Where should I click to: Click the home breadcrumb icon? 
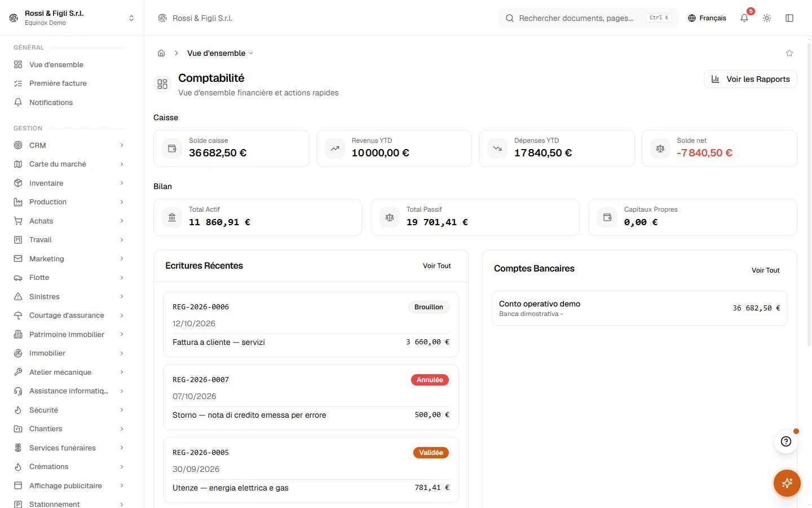[161, 53]
